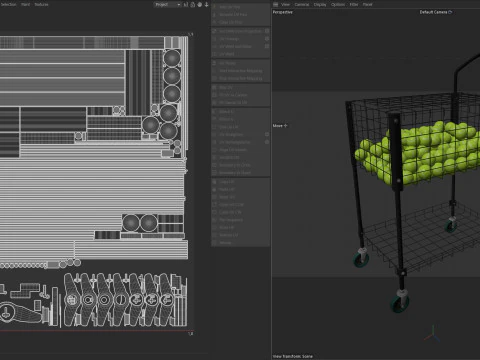Screen dimensions: 480x360
Task: Click Fit UV to Canvas
Action: [x=241, y=95]
